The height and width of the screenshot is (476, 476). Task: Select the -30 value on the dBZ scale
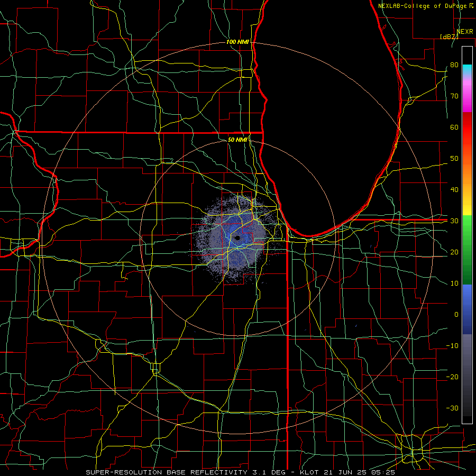pos(452,408)
